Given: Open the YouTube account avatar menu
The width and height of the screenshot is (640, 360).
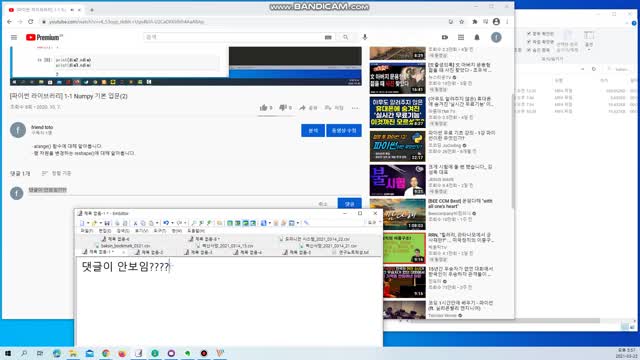Looking at the screenshot, I should click(x=496, y=37).
